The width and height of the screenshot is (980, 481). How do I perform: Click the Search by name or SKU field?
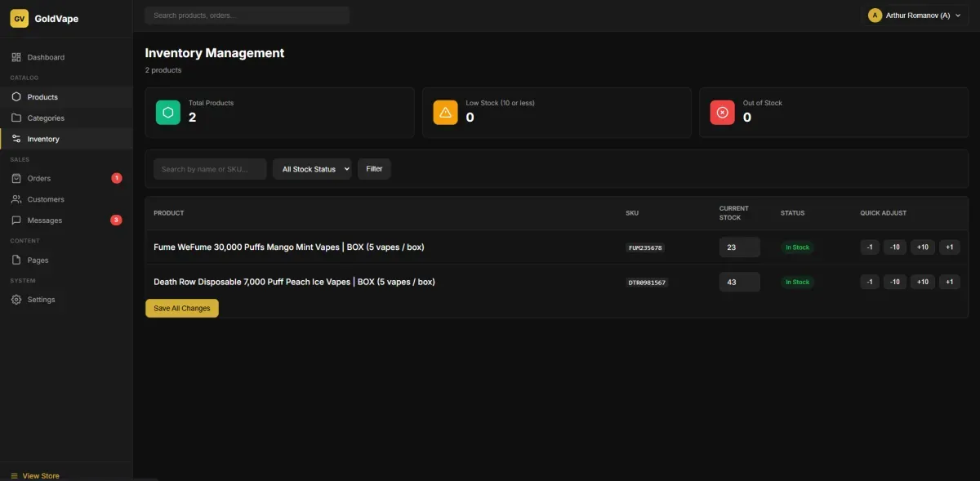click(210, 169)
